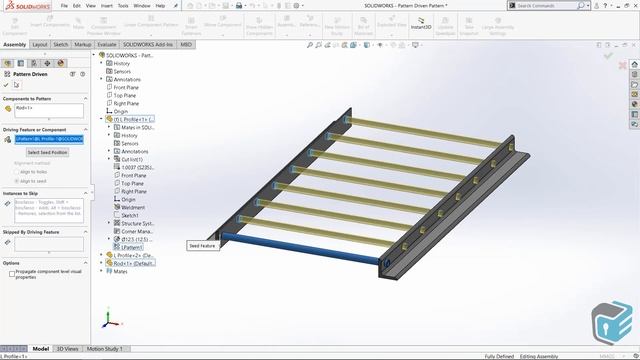Open the DimXpertManager crosshair tab icon
The width and height of the screenshot is (640, 360).
pyautogui.click(x=47, y=63)
